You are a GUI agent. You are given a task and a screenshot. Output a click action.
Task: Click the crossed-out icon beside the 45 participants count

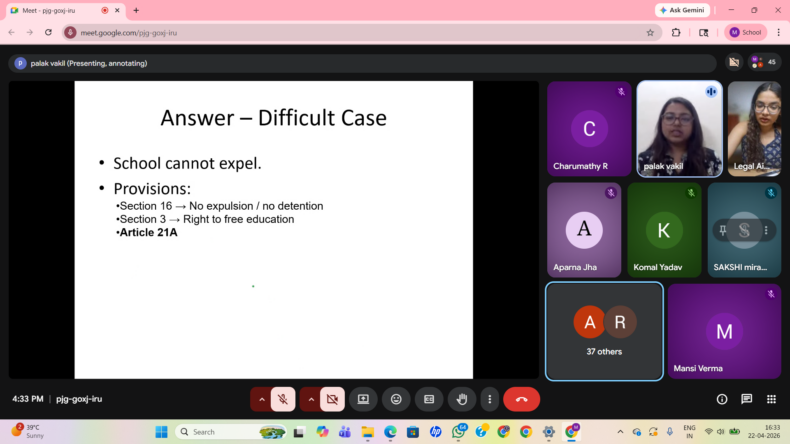click(734, 62)
